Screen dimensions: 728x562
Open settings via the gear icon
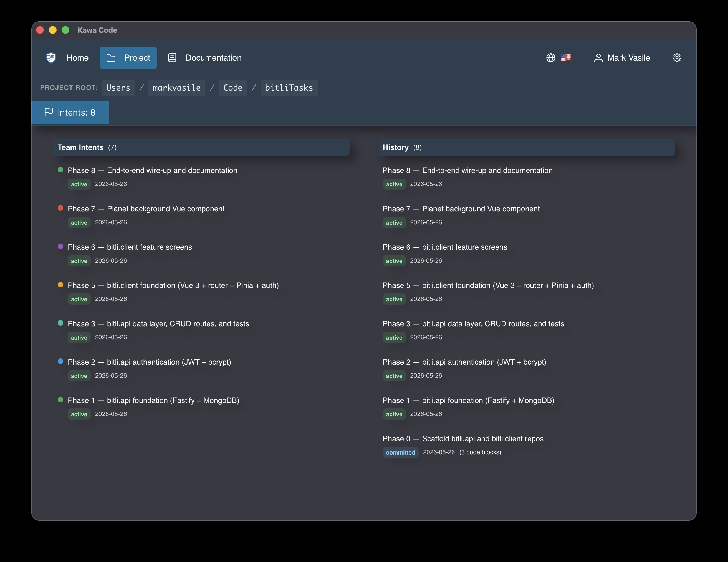coord(677,58)
